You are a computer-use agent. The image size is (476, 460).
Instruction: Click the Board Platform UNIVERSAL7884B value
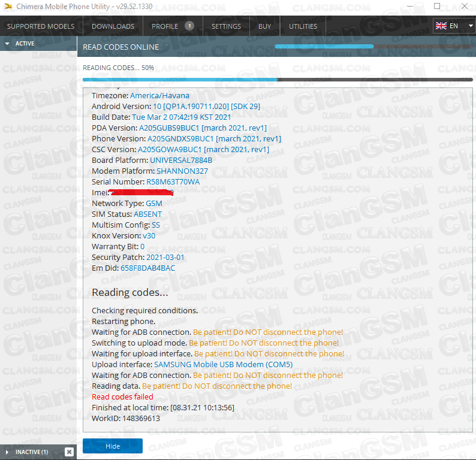(x=181, y=160)
